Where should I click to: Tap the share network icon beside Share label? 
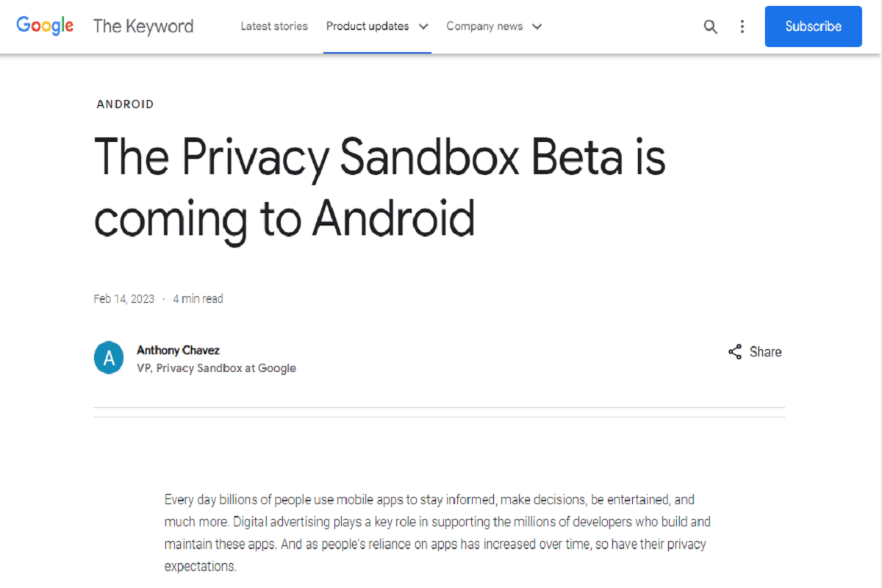click(734, 351)
